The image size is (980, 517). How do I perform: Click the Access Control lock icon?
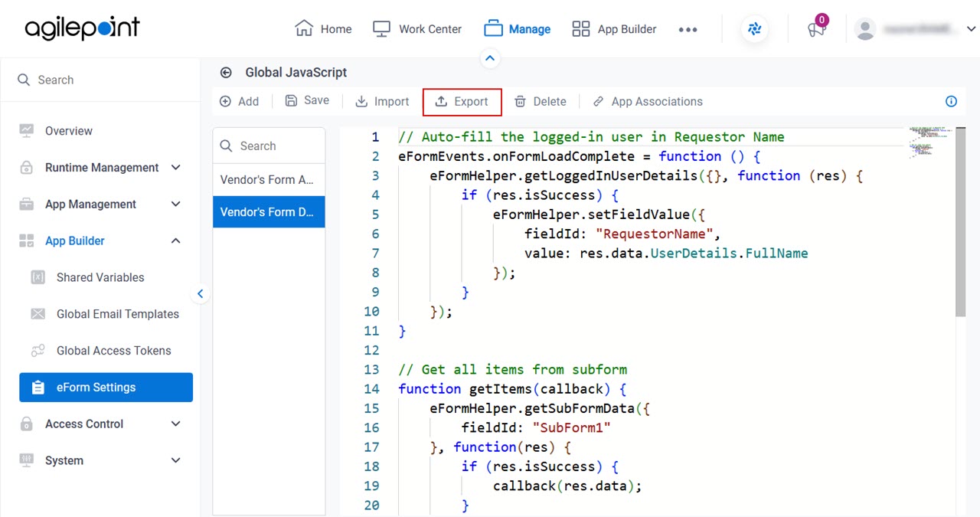pos(27,424)
